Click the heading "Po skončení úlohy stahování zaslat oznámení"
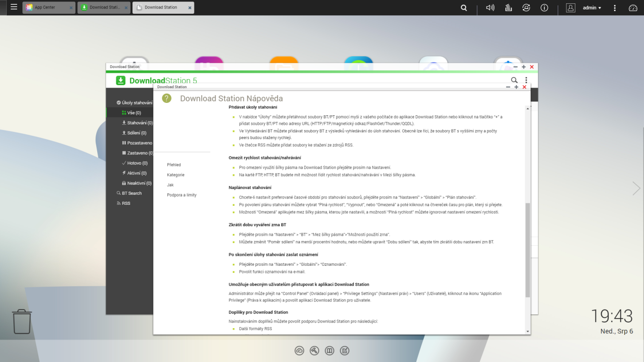 [274, 255]
